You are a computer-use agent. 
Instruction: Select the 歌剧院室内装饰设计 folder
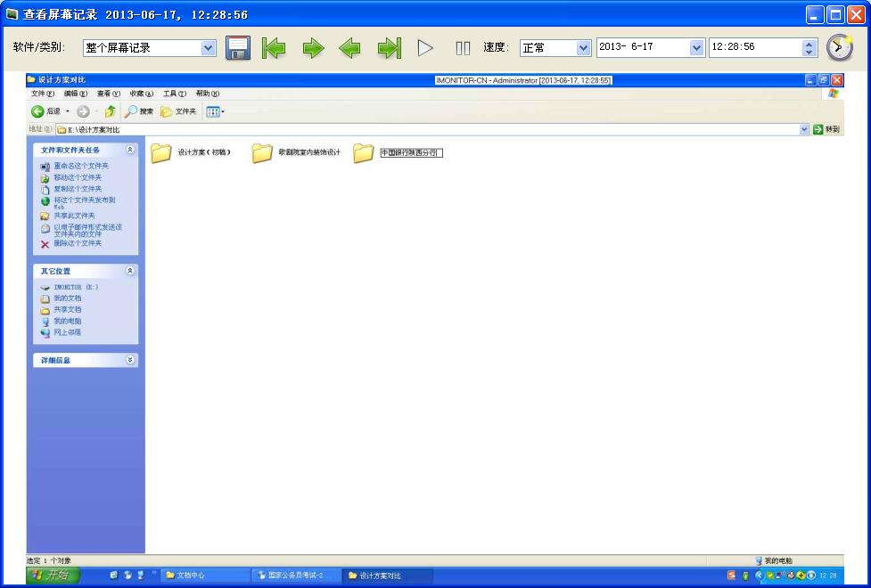coord(295,152)
